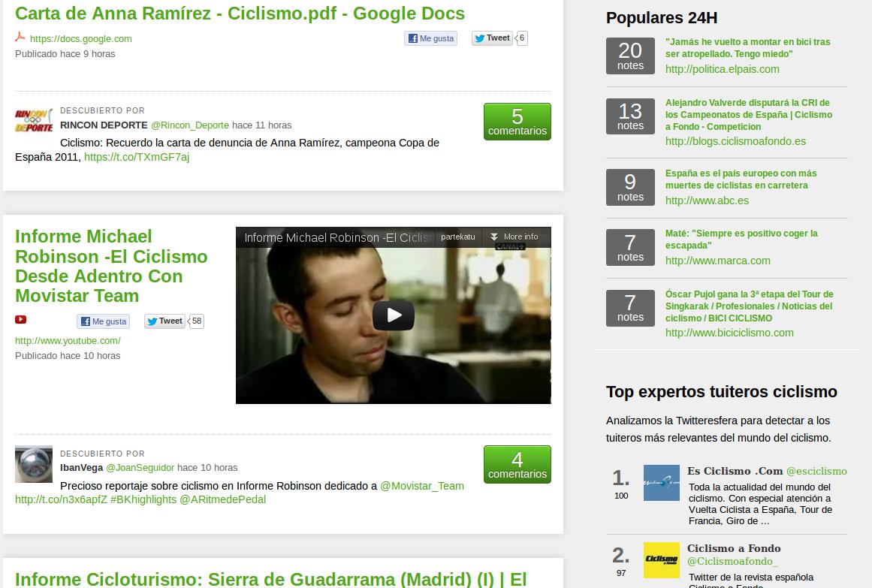
Task: Click partekatu share option on video
Action: tap(457, 237)
